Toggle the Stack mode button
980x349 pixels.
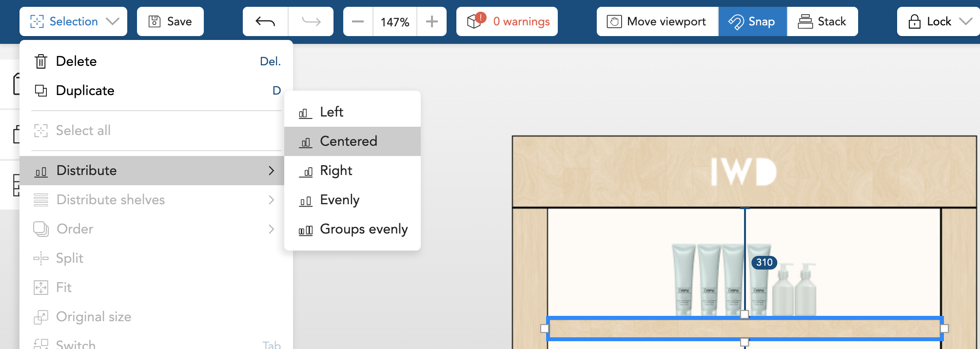pos(823,21)
